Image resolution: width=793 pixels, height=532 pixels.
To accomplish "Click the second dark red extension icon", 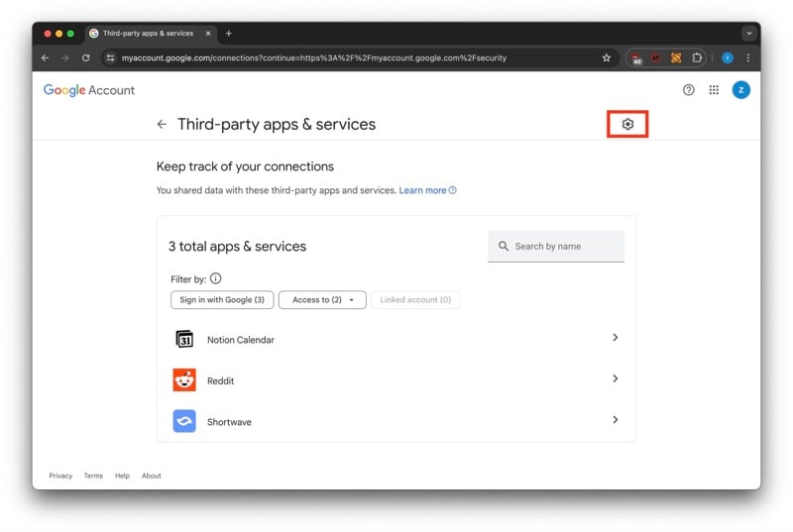I will pyautogui.click(x=655, y=58).
